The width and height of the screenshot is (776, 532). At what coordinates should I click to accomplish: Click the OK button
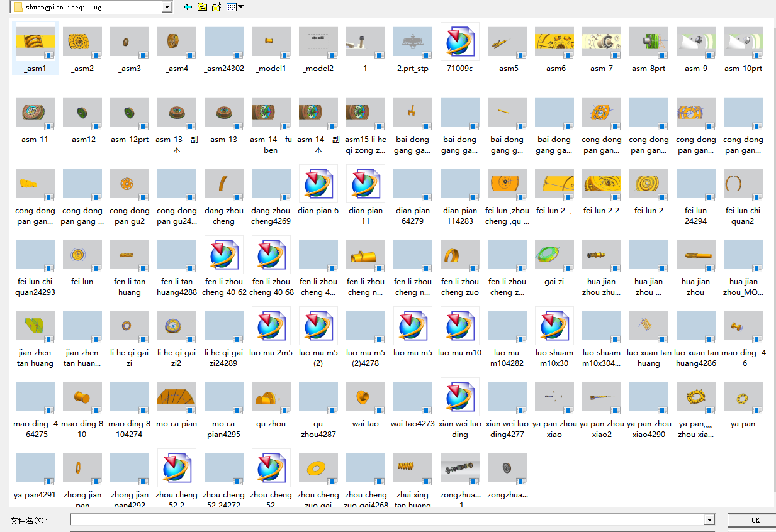pyautogui.click(x=755, y=520)
